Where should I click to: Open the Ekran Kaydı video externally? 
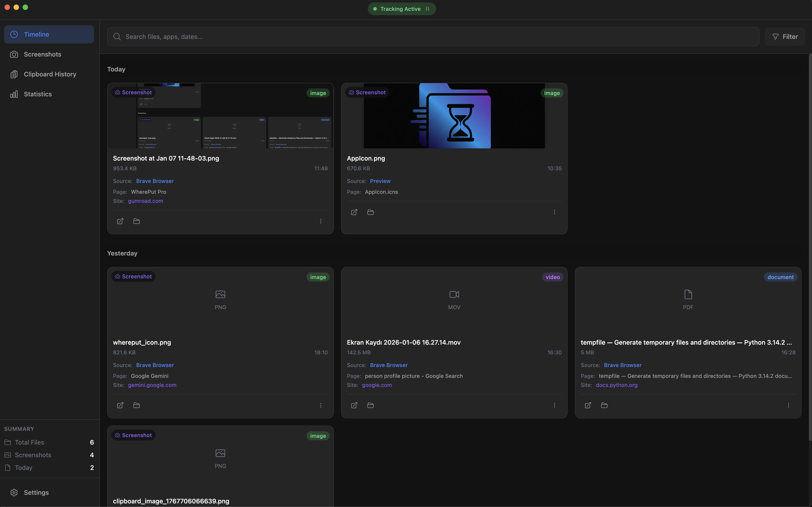click(x=354, y=405)
